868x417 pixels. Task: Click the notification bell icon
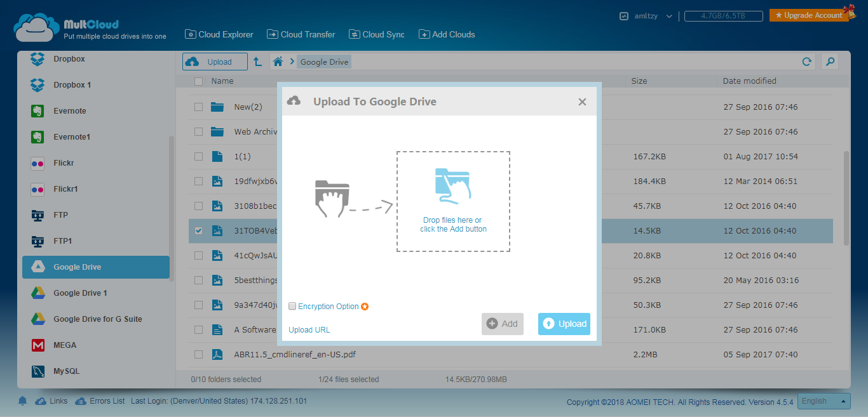pyautogui.click(x=23, y=401)
